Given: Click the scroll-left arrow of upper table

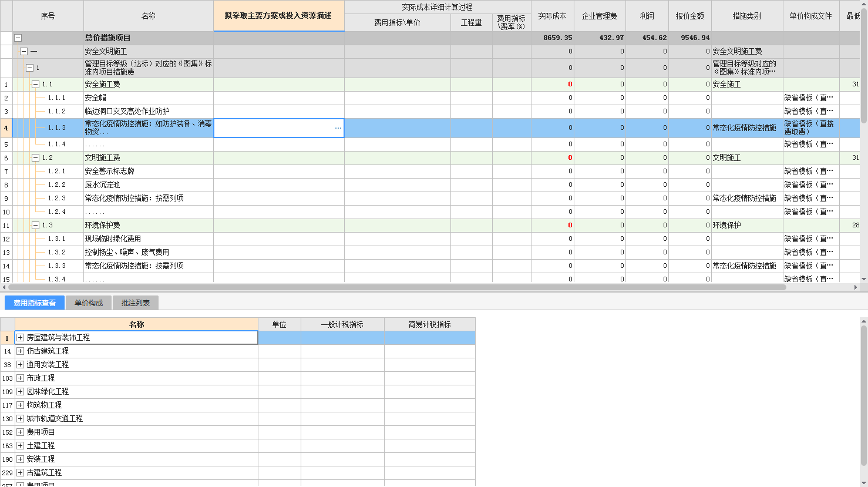Looking at the screenshot, I should pyautogui.click(x=4, y=288).
